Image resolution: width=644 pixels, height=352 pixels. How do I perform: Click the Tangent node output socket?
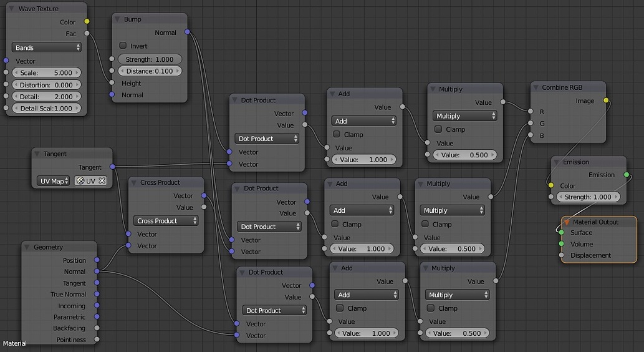(113, 167)
